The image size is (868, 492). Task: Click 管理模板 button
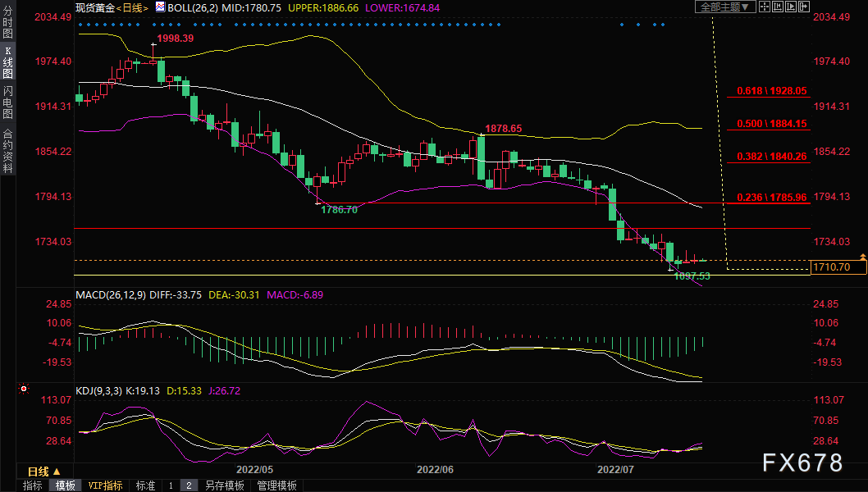(x=276, y=485)
